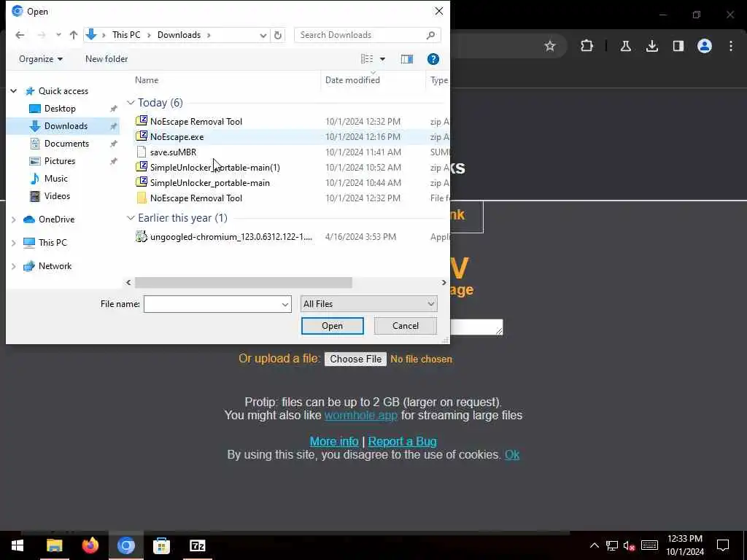Select the SimpleUnlocker_portable-main file without (1)

(x=209, y=182)
